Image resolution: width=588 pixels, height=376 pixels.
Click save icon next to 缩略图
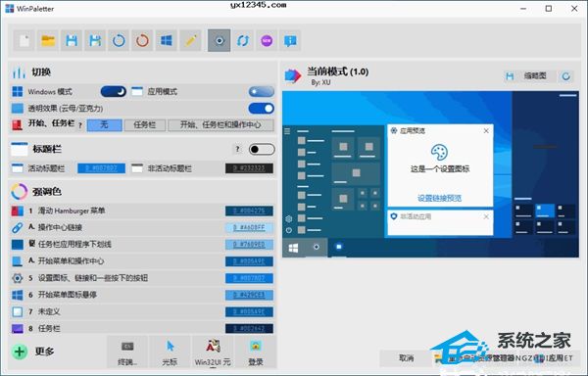510,76
